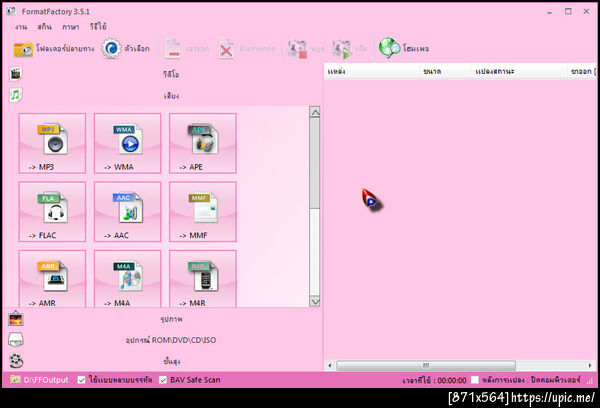Click the Clear list red X icon
The image size is (600, 408).
[226, 49]
